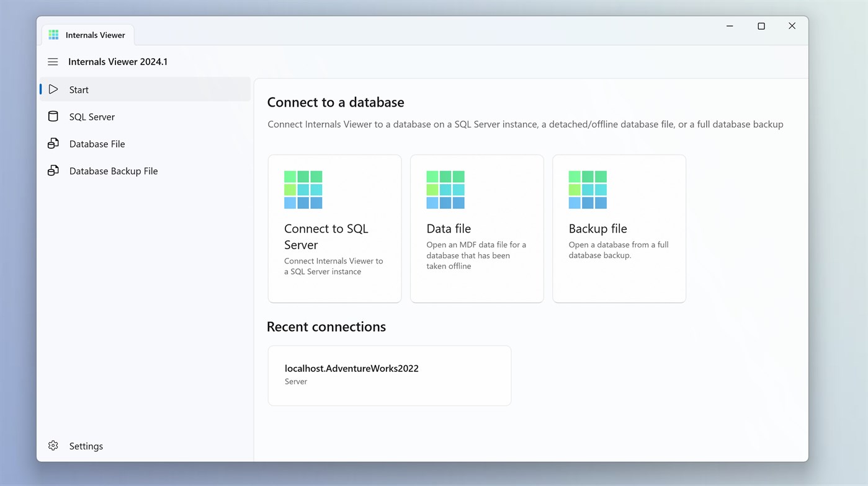Open the Database File navigation item
Viewport: 868px width, 486px height.
[97, 144]
